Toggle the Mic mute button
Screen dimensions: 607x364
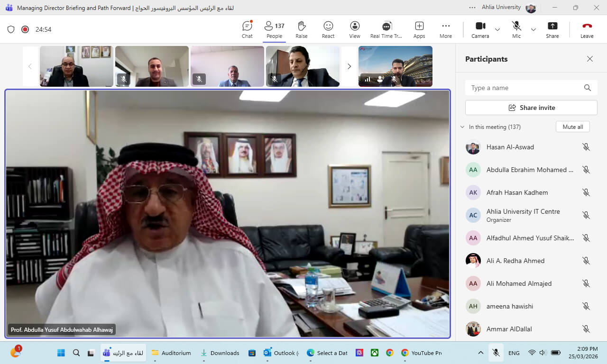pyautogui.click(x=516, y=29)
